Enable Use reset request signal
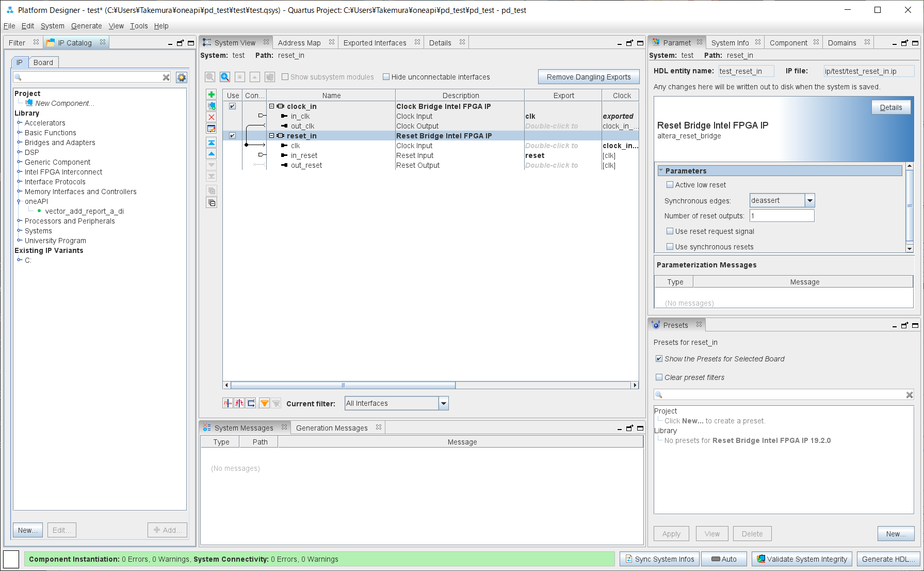Viewport: 924px width, 571px height. [670, 231]
